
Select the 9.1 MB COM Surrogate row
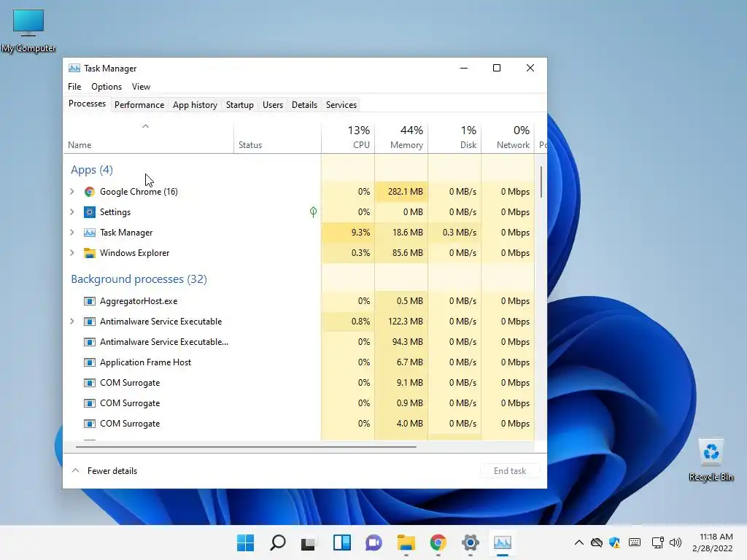pyautogui.click(x=298, y=383)
